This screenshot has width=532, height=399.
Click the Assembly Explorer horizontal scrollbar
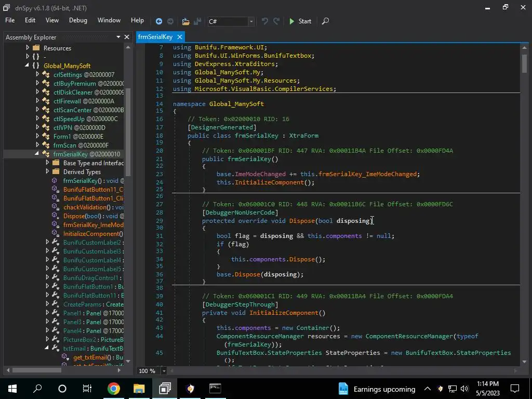click(37, 370)
